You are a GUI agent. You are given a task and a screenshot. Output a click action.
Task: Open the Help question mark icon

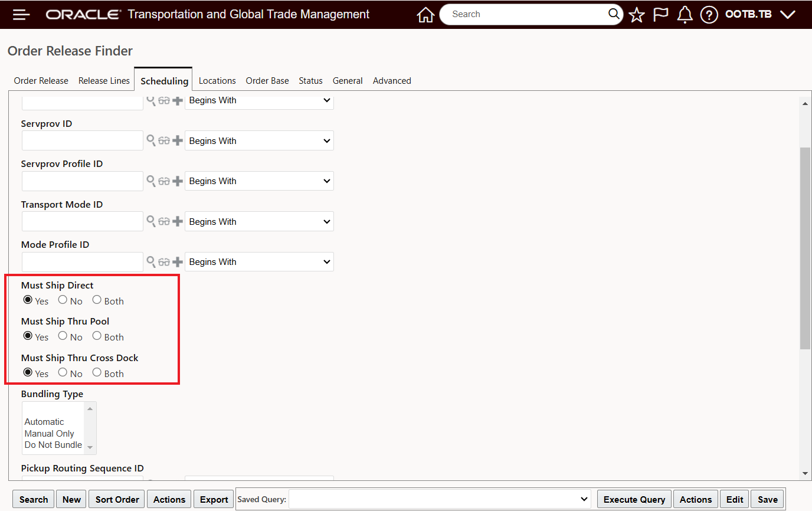point(709,15)
